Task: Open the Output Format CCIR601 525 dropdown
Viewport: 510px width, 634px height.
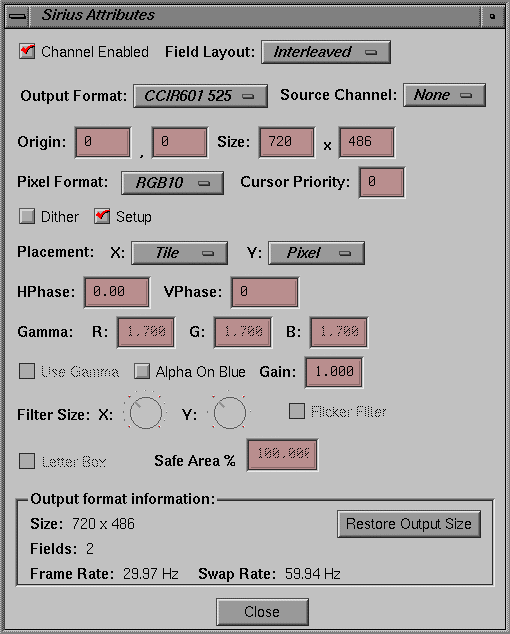Action: coord(201,96)
